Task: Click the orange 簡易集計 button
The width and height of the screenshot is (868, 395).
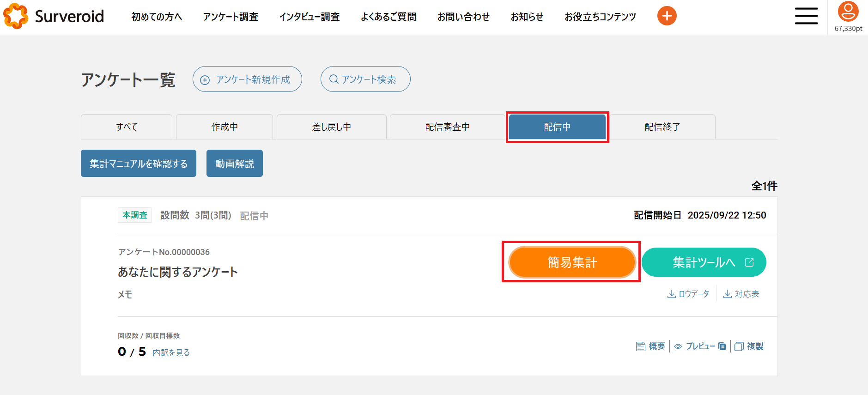Action: [572, 262]
